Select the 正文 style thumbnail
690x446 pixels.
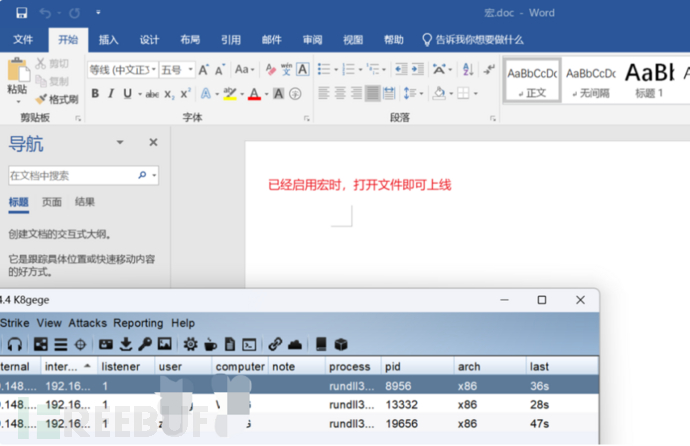(532, 80)
